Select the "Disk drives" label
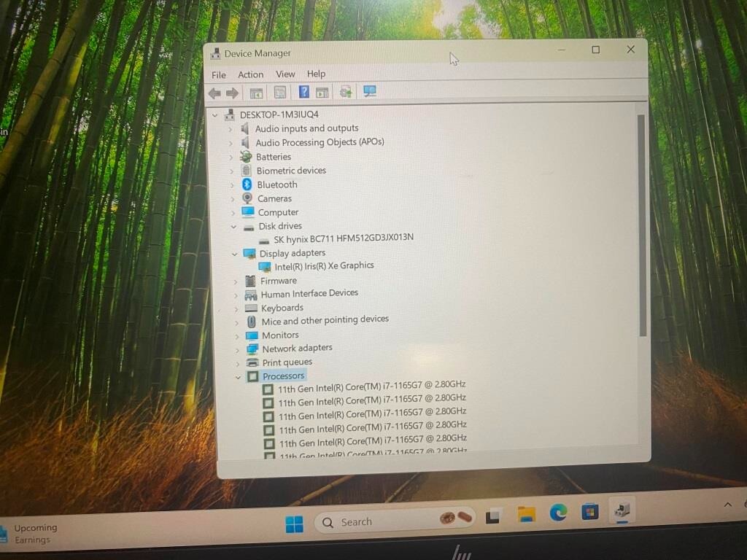This screenshot has height=560, width=747. (280, 226)
